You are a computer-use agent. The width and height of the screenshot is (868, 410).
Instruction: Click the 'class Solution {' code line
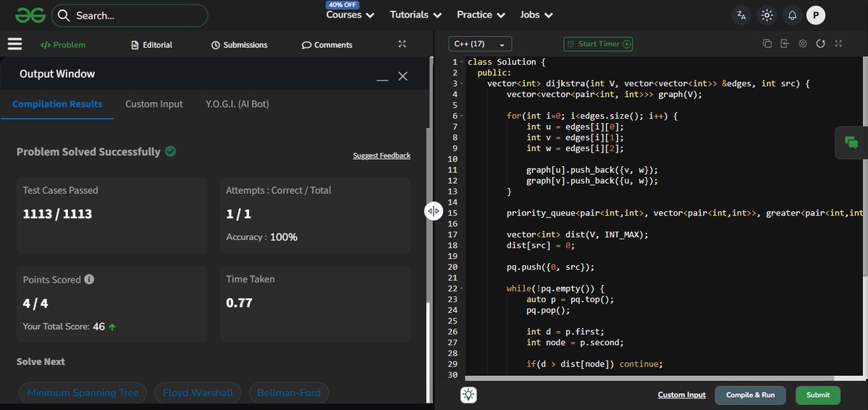[x=507, y=62]
